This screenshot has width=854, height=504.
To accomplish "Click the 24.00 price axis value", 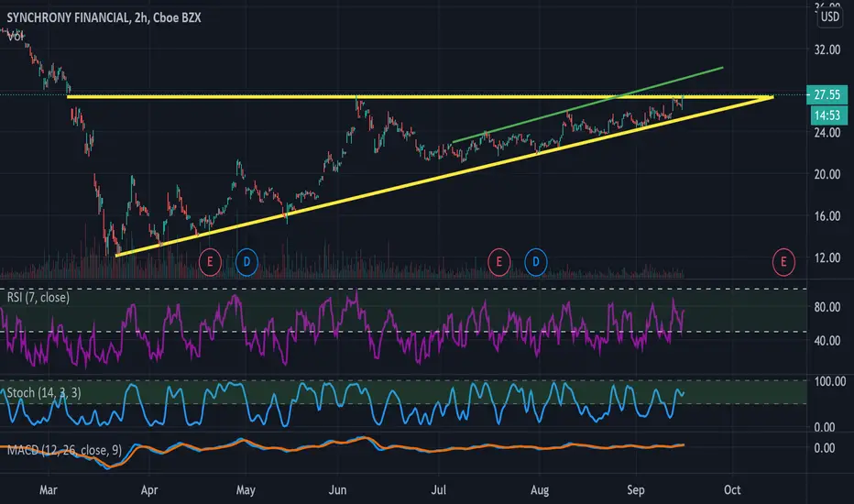I will (827, 132).
